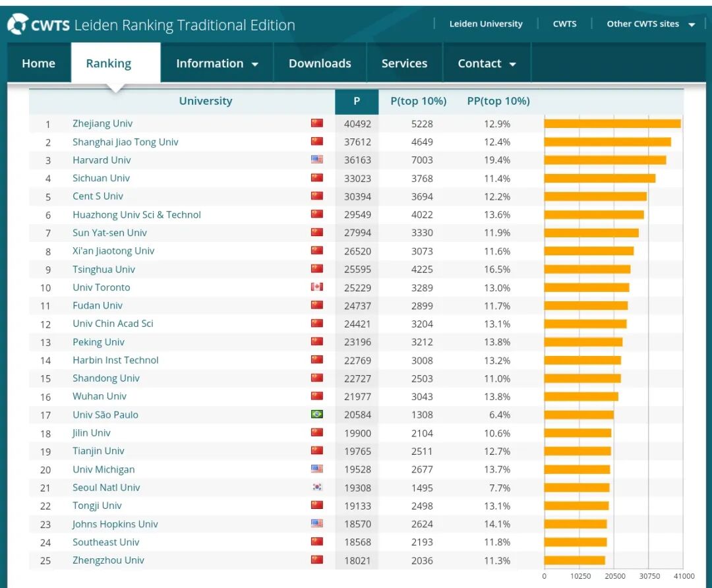Open Univ São Paulo link

(105, 415)
